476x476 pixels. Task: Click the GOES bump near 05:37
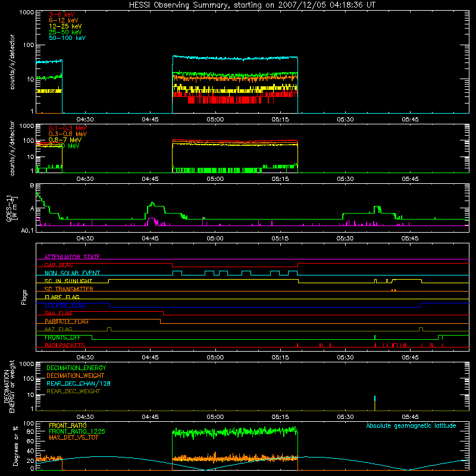coord(377,208)
